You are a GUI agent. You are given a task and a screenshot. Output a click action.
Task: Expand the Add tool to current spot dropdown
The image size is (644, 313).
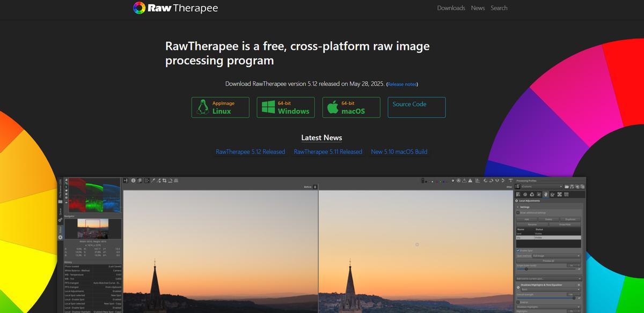548,279
